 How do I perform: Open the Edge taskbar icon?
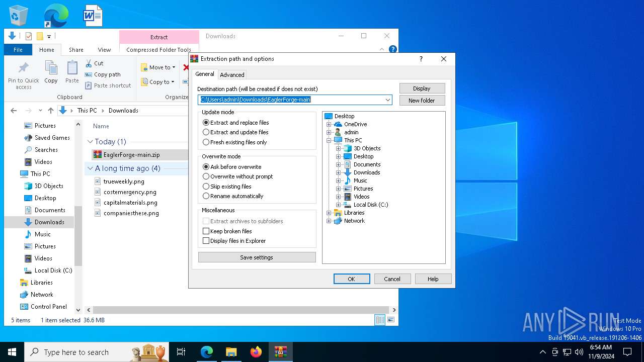207,352
